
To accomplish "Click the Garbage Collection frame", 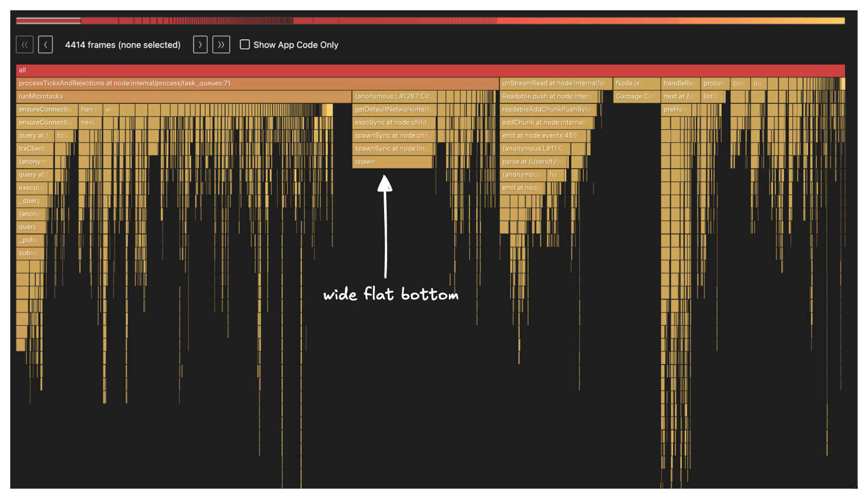I will pyautogui.click(x=637, y=96).
